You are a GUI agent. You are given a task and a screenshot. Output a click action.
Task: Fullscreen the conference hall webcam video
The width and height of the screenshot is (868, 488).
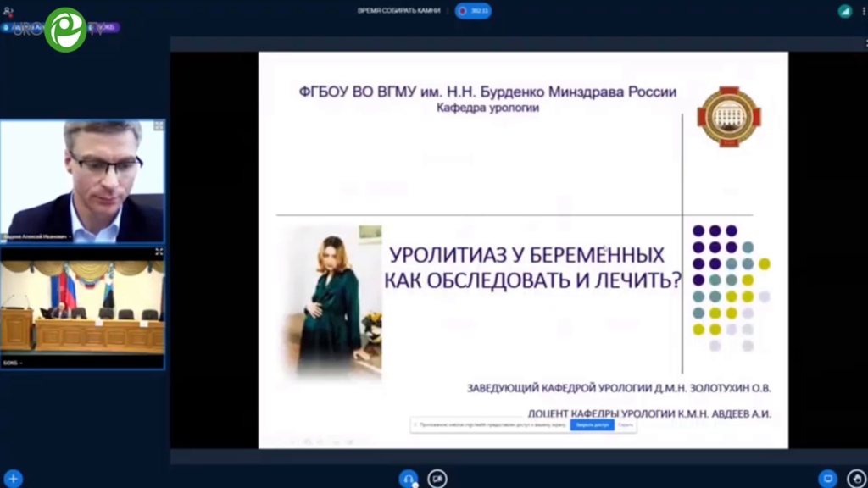(x=159, y=252)
